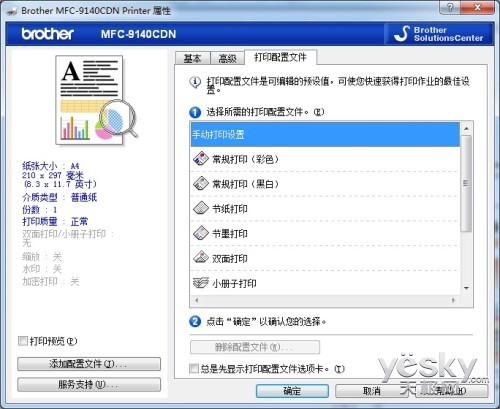This screenshot has height=409, width=500.
Task: Click the 节墨打印 profile icon
Action: click(x=201, y=233)
